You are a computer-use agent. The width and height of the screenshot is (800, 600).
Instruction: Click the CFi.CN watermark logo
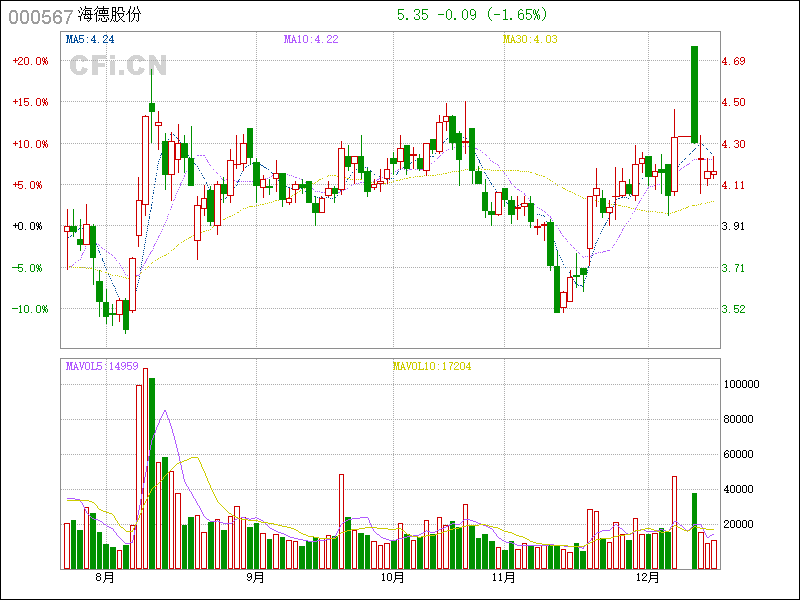coord(118,65)
